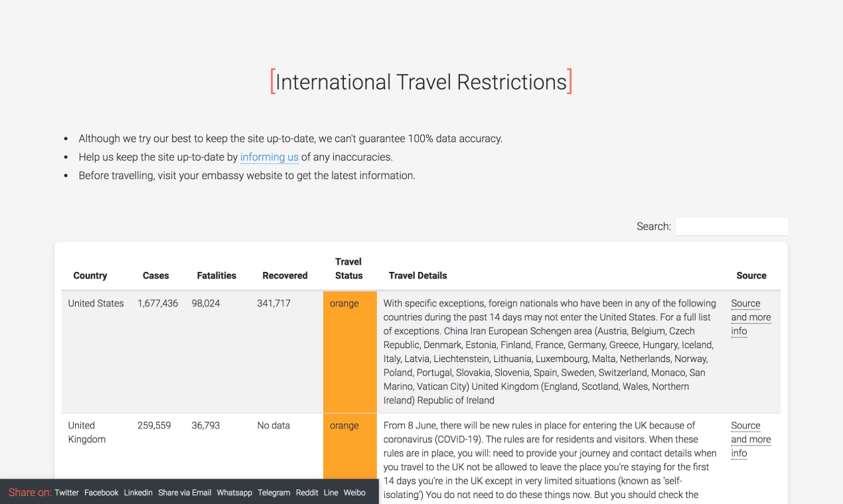Share the page on Reddit

point(307,493)
